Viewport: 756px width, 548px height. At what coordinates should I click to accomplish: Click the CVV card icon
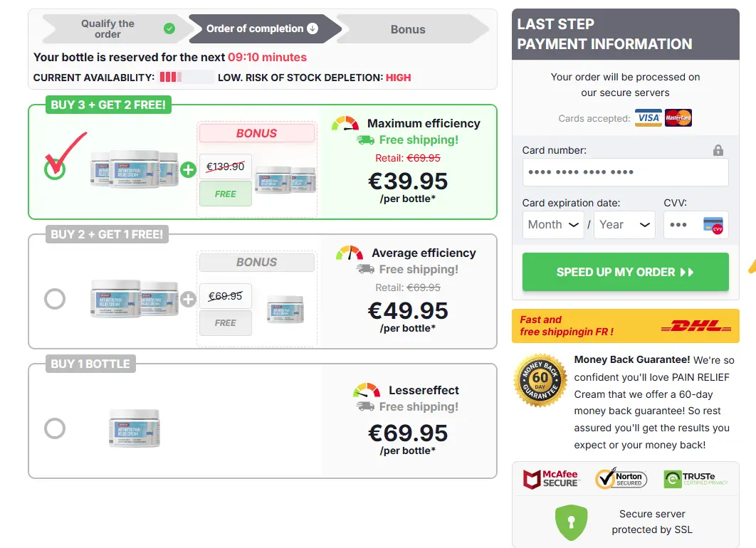[x=714, y=225]
